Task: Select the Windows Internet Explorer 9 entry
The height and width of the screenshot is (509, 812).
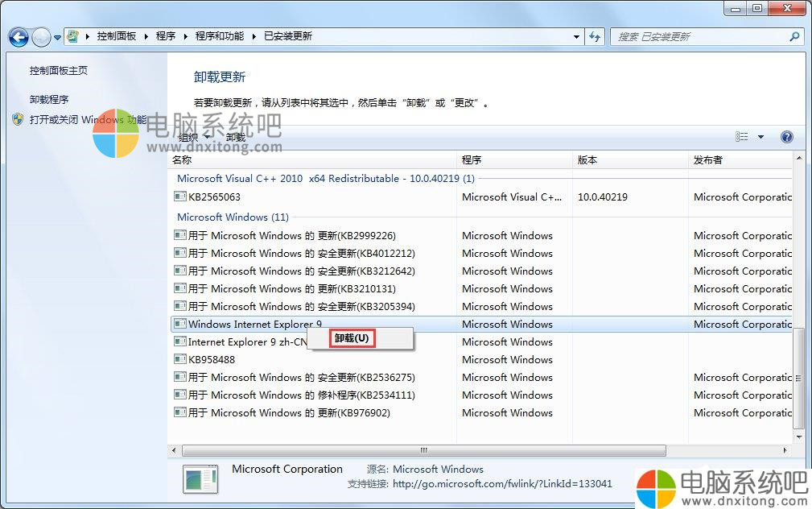Action: pos(255,325)
